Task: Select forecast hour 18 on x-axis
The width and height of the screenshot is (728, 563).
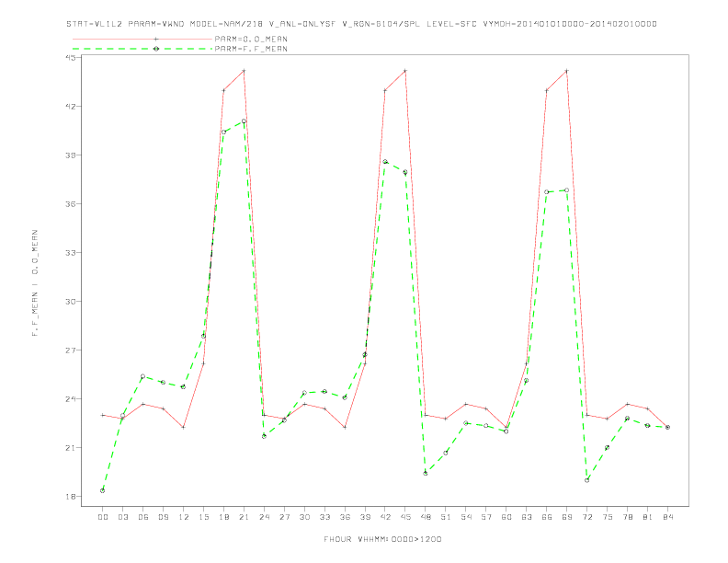Action: [223, 517]
